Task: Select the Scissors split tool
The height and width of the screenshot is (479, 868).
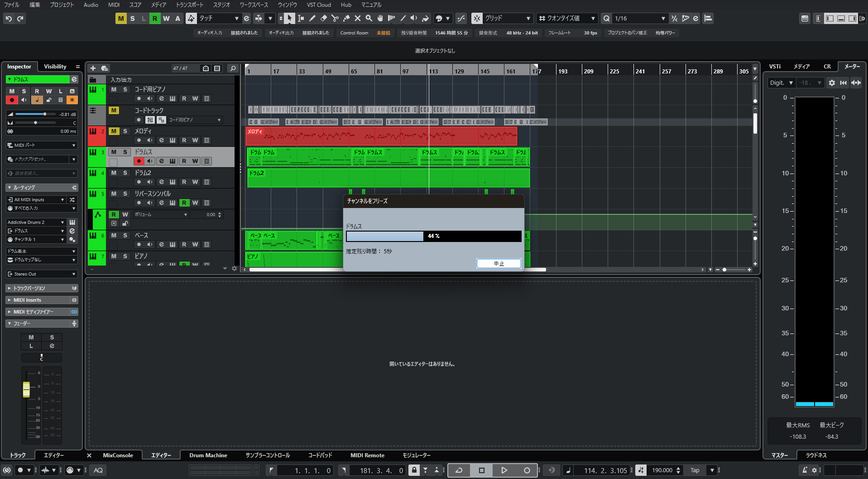Action: pyautogui.click(x=335, y=19)
